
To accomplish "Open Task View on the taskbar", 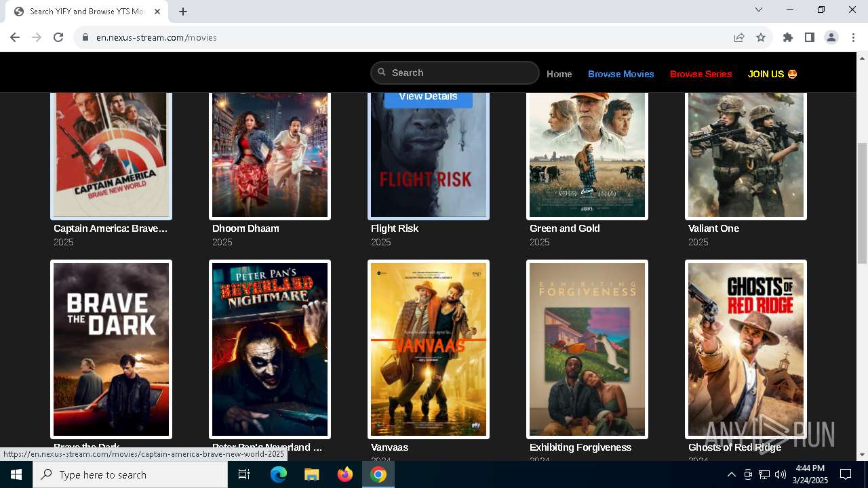I will [244, 474].
